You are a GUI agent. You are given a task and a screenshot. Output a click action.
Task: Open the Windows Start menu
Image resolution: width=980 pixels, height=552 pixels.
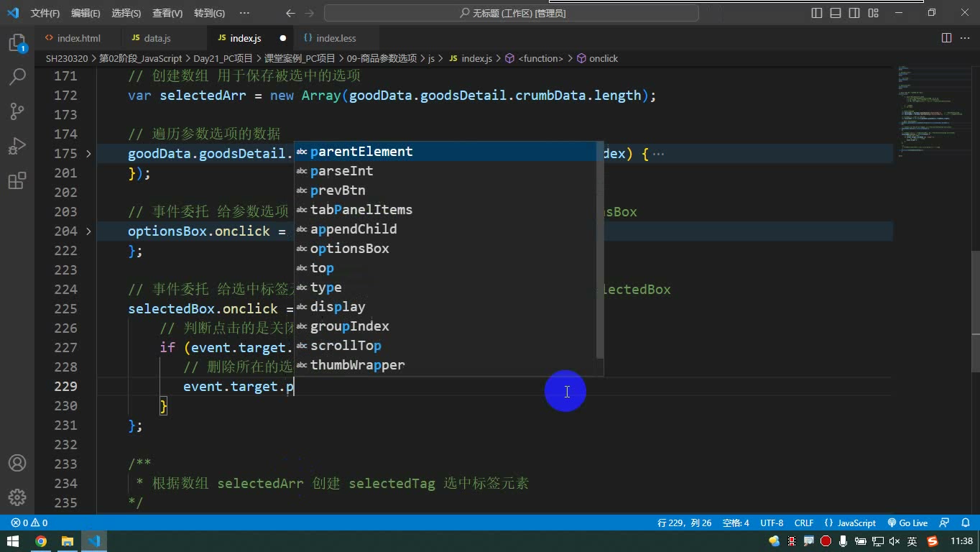[13, 541]
